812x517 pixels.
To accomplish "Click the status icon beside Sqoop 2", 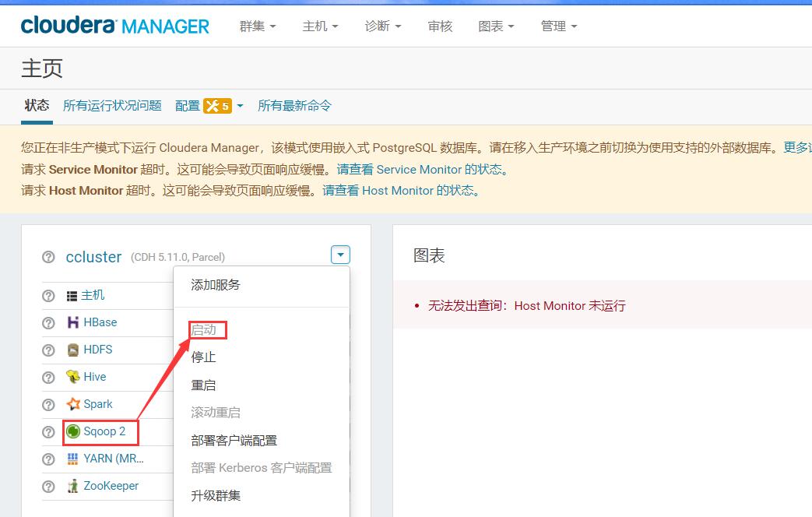I will coord(48,432).
